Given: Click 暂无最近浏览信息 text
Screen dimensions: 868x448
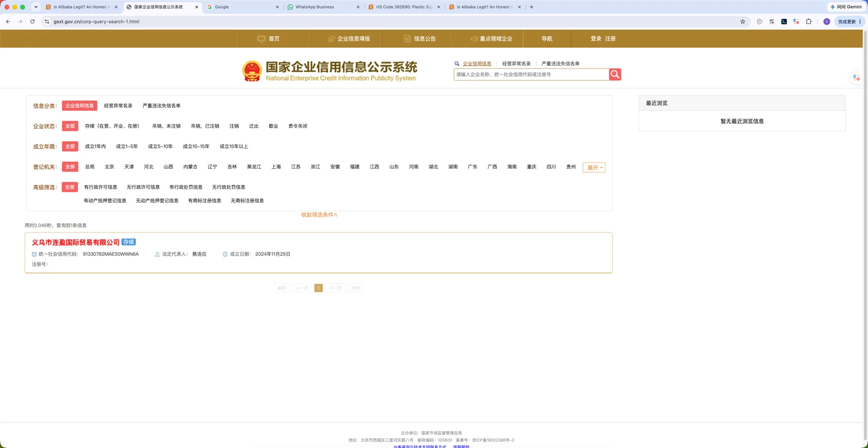Looking at the screenshot, I should click(742, 121).
